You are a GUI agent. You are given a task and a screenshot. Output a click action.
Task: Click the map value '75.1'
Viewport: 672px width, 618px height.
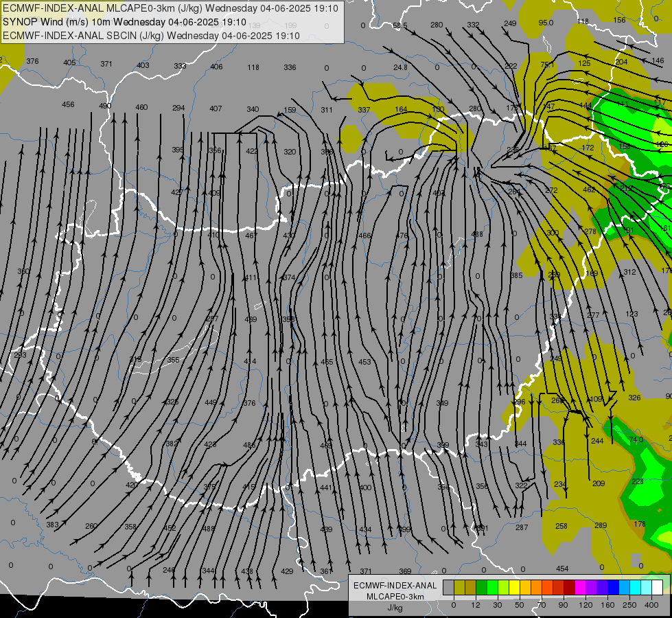tap(547, 65)
